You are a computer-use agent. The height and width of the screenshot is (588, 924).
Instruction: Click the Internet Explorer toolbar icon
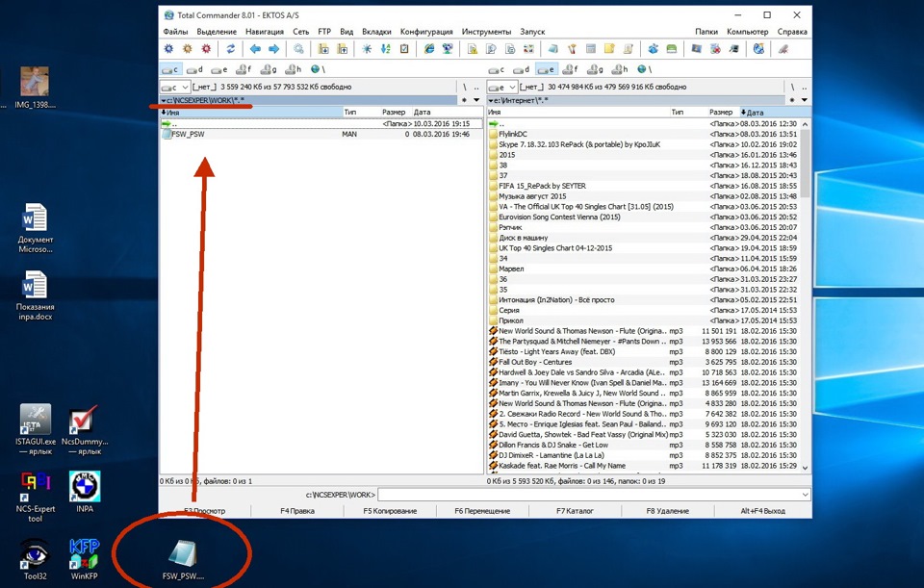click(429, 49)
